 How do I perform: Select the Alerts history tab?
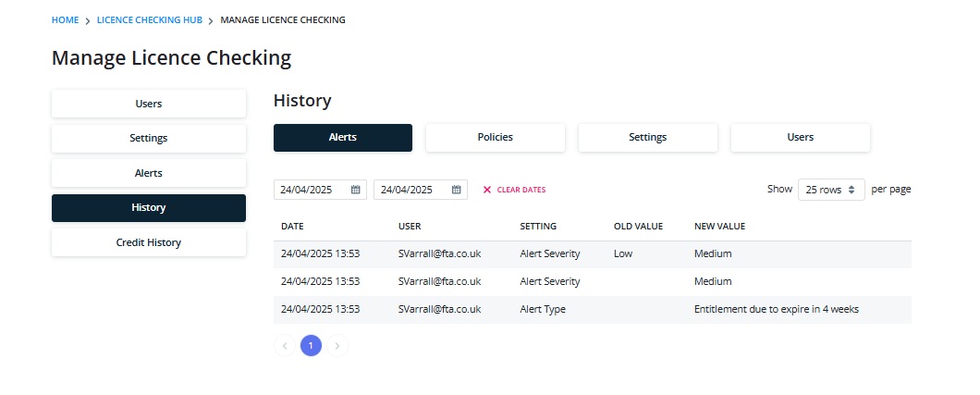click(342, 138)
